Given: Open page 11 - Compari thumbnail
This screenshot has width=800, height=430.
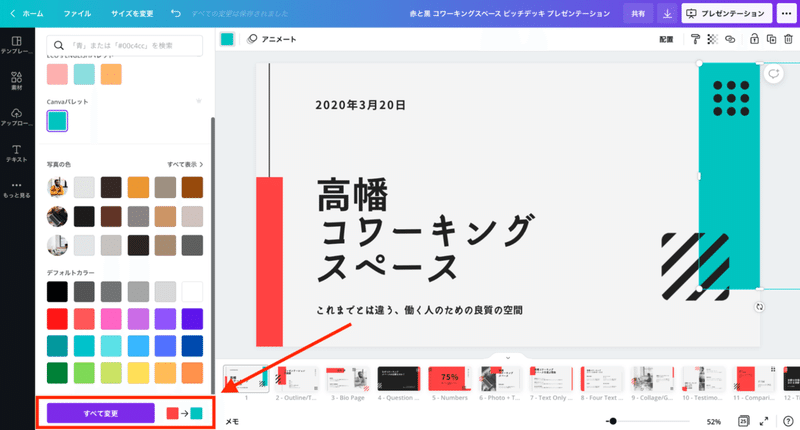Looking at the screenshot, I should click(x=755, y=379).
